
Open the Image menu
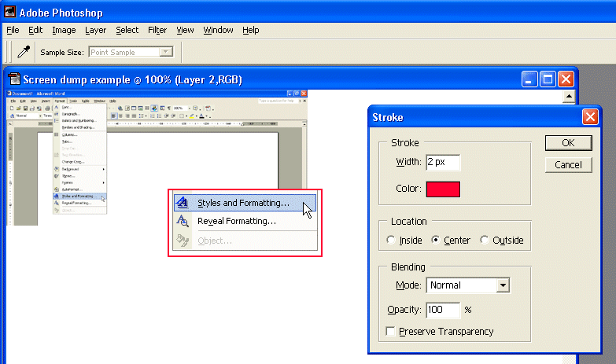pos(64,30)
